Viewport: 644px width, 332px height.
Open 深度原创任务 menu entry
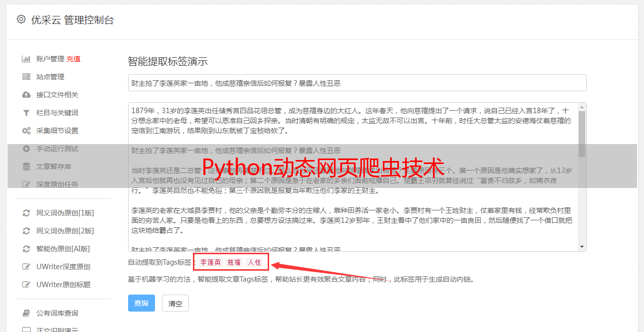pyautogui.click(x=57, y=184)
